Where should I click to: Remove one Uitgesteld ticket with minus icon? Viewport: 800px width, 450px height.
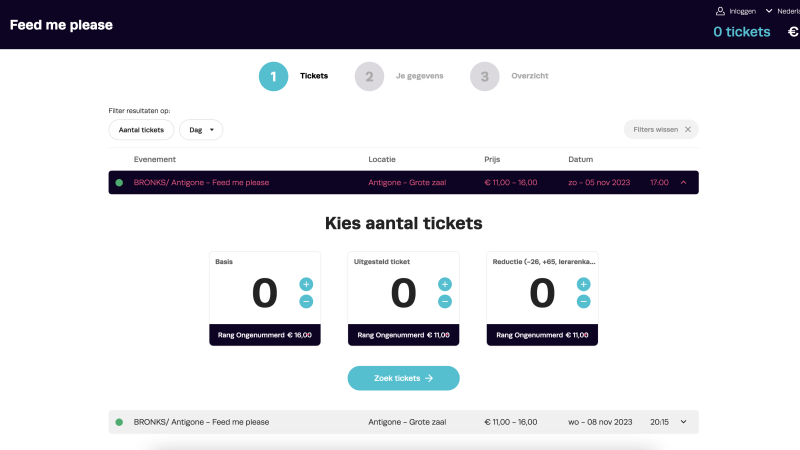point(445,301)
